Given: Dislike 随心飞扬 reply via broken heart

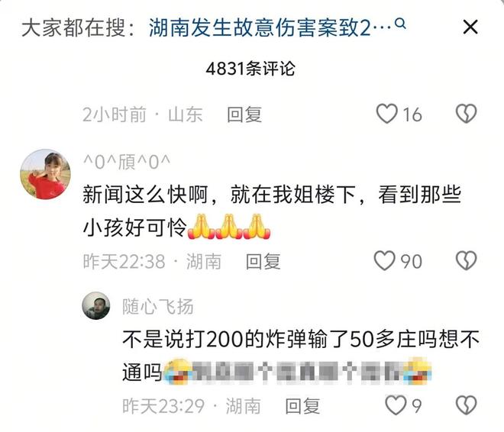Looking at the screenshot, I should (466, 405).
